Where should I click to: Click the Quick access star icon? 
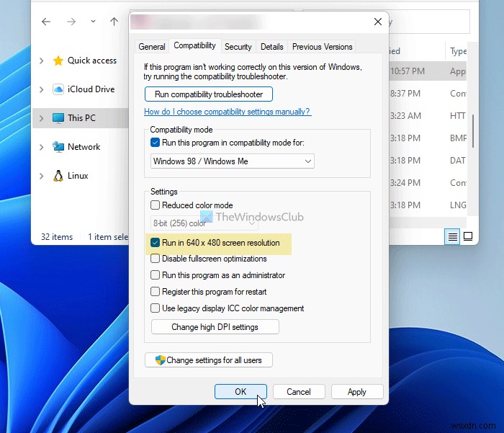point(58,61)
